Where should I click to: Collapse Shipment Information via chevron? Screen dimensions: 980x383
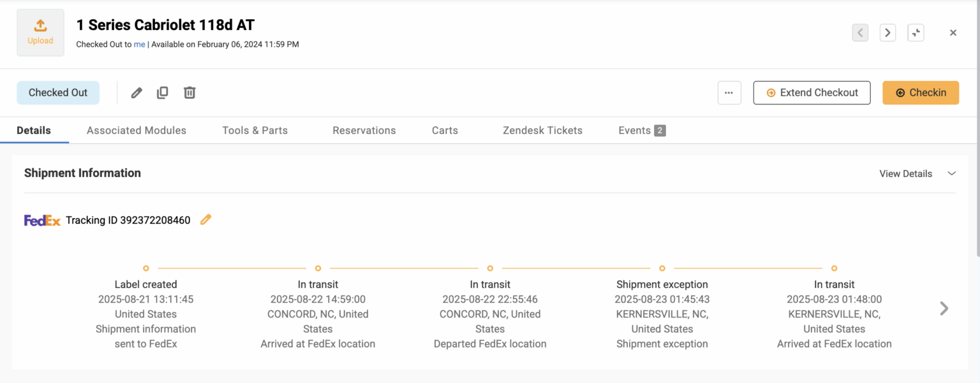pyautogui.click(x=951, y=173)
